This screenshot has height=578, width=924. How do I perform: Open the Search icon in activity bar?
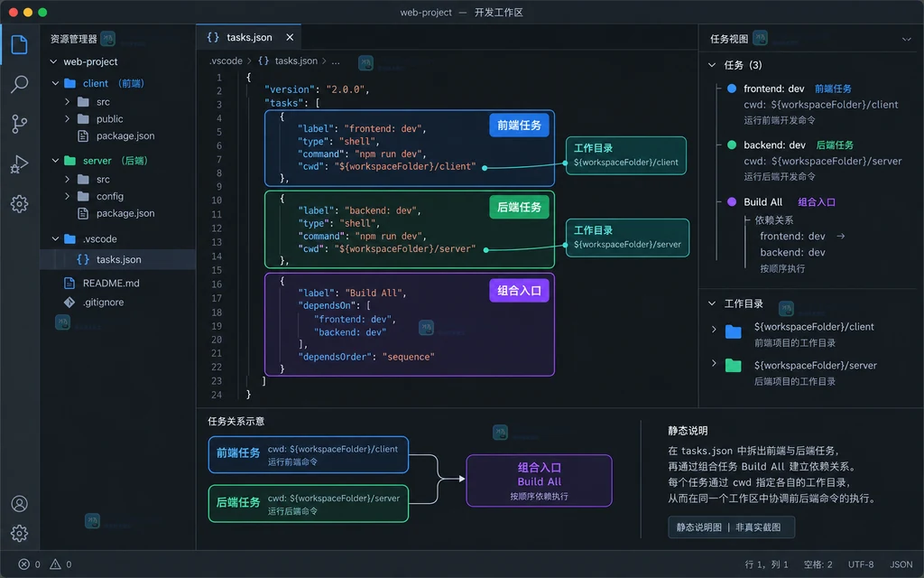coord(20,84)
